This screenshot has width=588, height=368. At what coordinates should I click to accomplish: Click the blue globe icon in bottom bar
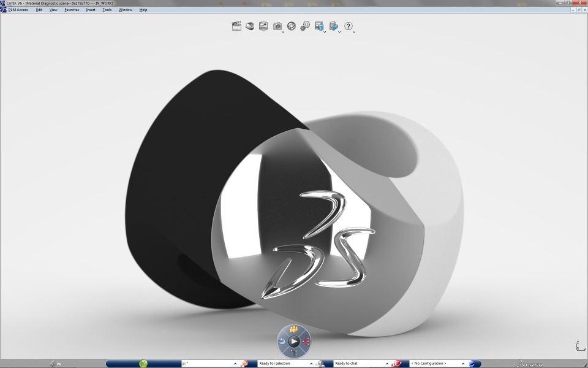(x=472, y=364)
